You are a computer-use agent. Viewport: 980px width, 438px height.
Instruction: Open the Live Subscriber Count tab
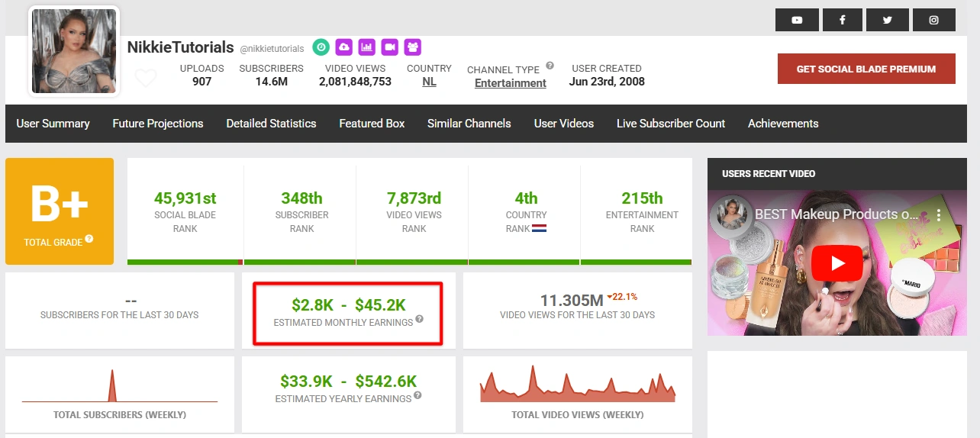click(x=671, y=124)
